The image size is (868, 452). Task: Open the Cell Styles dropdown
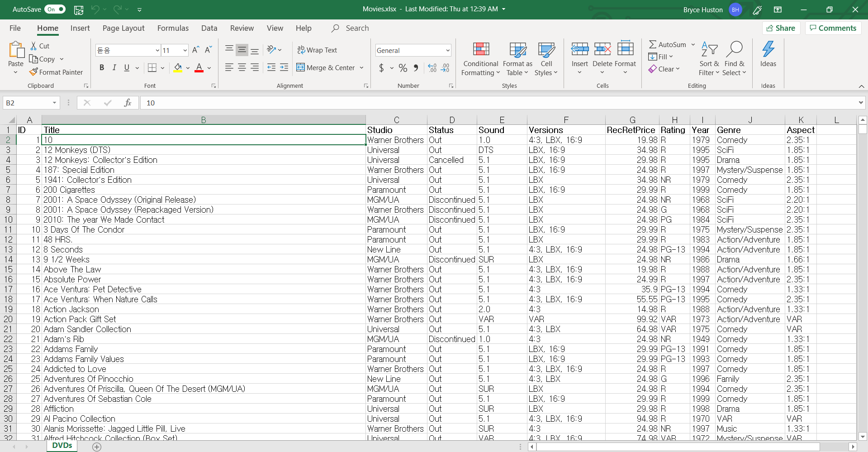(546, 59)
